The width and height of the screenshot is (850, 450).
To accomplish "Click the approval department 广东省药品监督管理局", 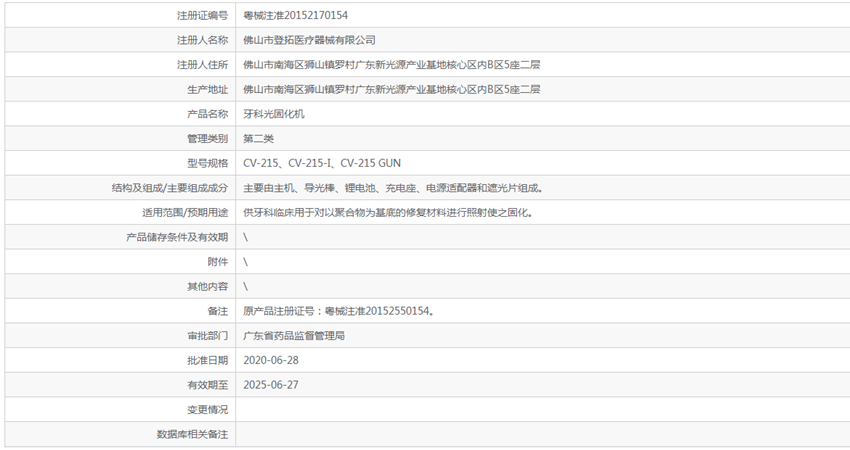I will [x=294, y=336].
